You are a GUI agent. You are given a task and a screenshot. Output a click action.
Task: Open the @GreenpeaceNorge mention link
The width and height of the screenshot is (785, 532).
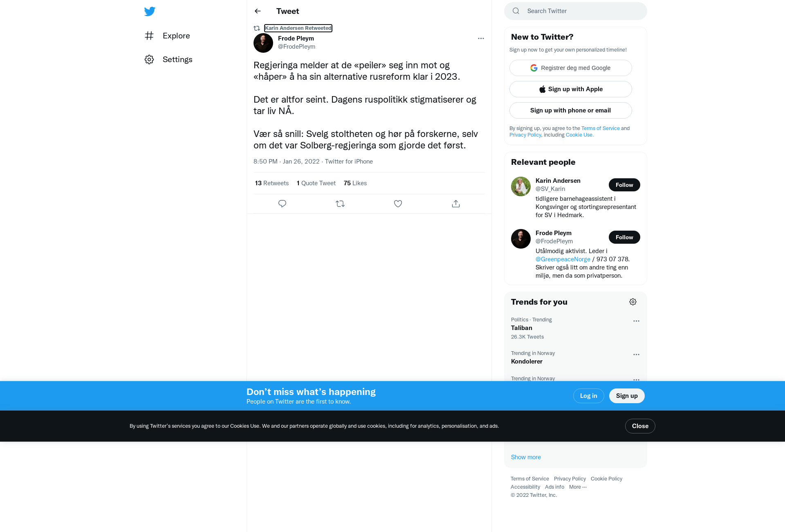tap(563, 259)
